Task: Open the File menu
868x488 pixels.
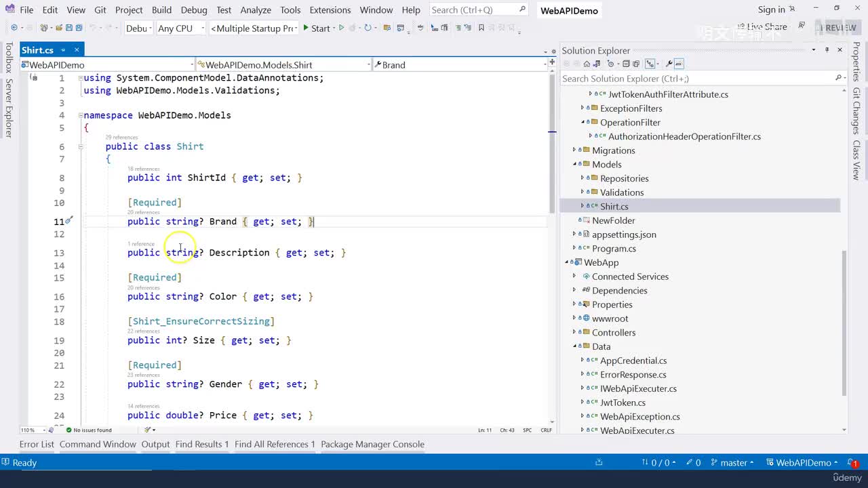Action: (26, 9)
